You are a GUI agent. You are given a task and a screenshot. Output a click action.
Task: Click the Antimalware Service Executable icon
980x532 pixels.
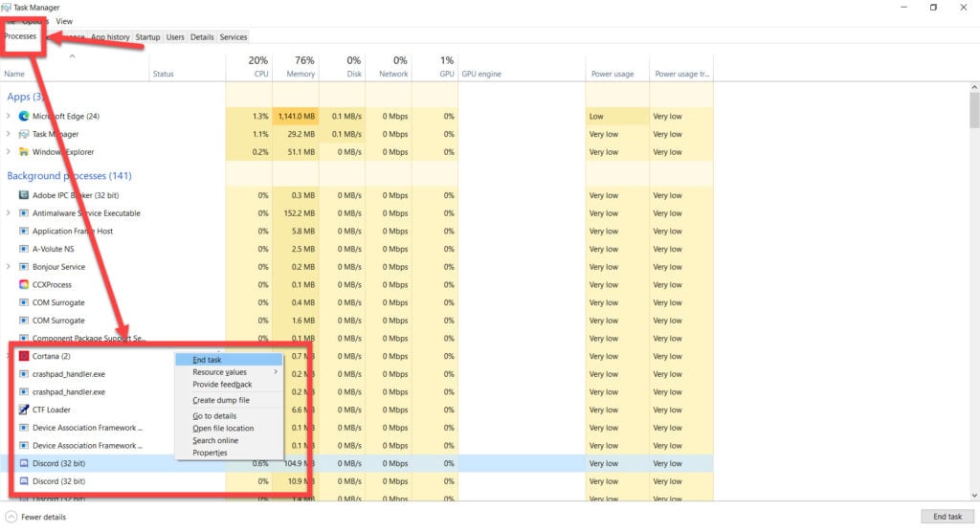24,213
